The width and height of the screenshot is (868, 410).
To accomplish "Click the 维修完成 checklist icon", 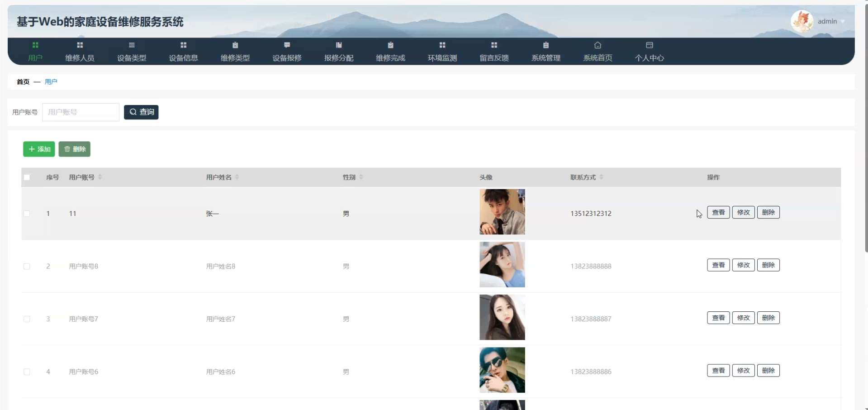I will pyautogui.click(x=390, y=45).
